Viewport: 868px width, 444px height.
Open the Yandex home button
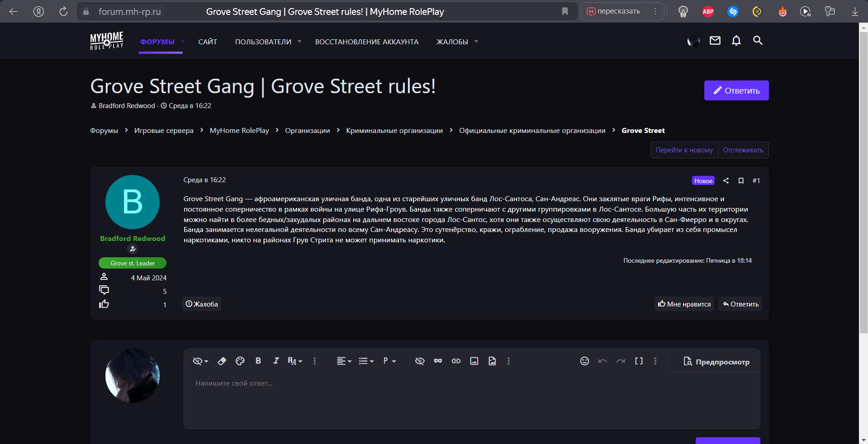click(x=38, y=12)
